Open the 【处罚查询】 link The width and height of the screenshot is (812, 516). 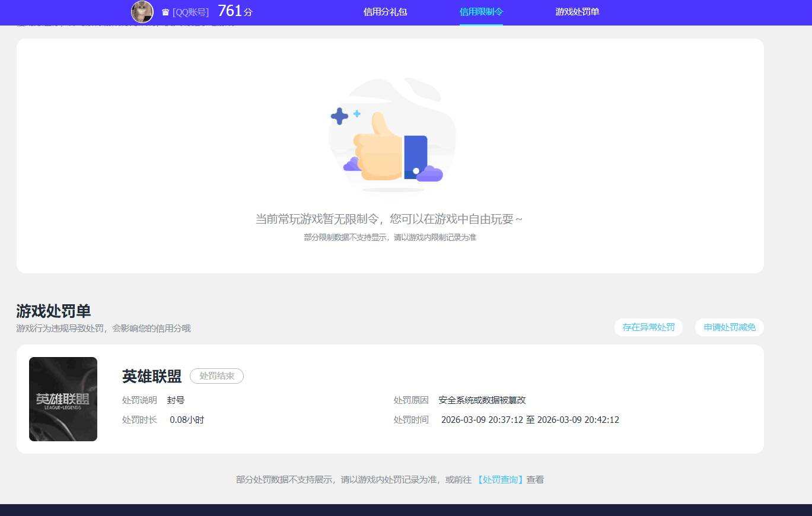pyautogui.click(x=500, y=479)
